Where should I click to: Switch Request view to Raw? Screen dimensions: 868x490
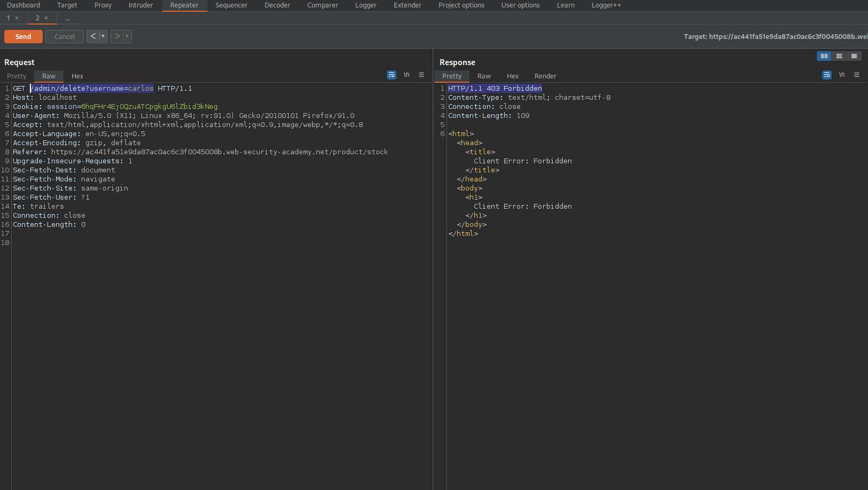click(x=49, y=76)
